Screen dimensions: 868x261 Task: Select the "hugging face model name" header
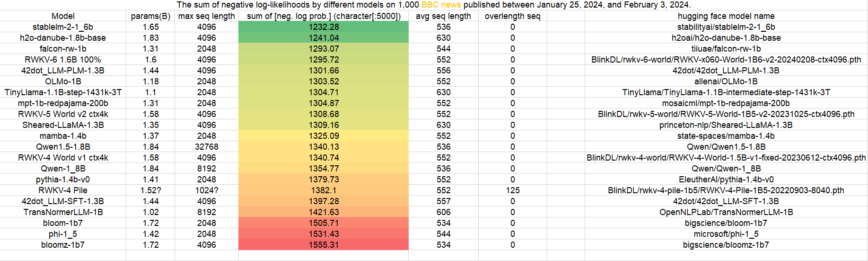point(726,16)
